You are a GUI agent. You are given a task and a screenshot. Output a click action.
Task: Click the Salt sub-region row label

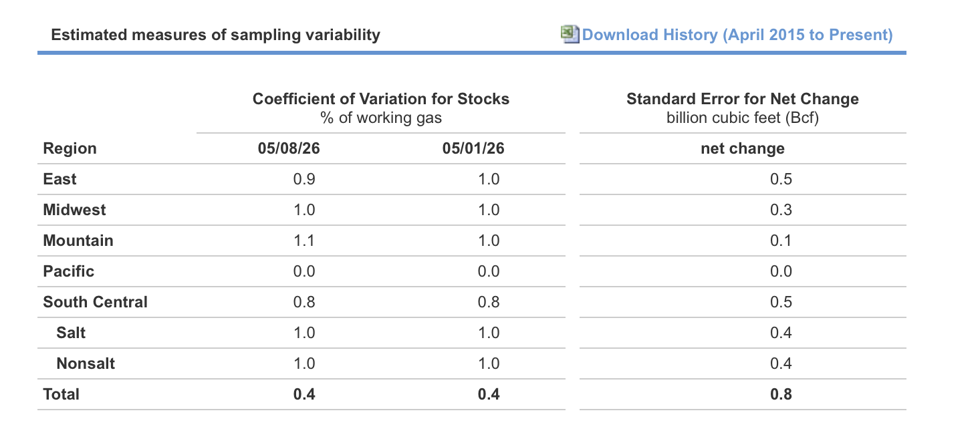tap(71, 333)
